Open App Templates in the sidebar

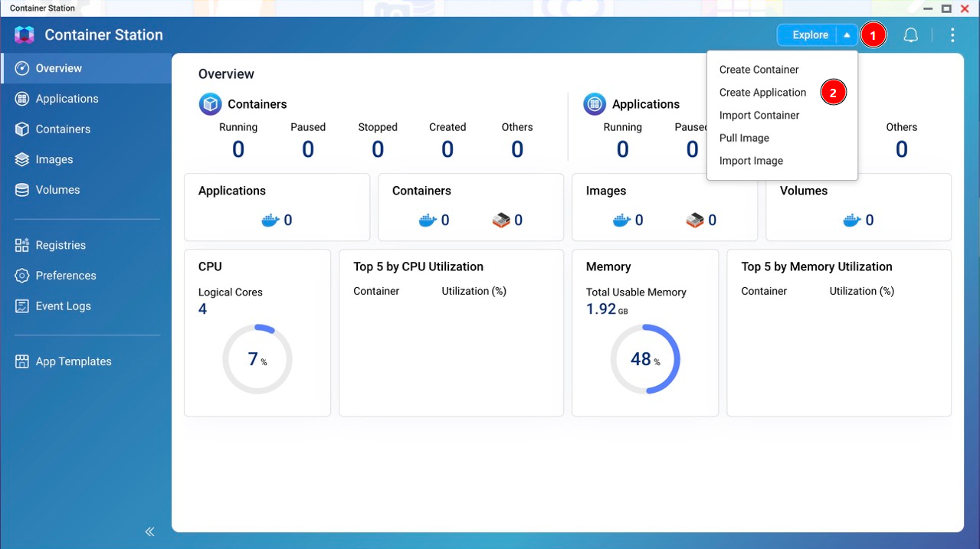(74, 361)
